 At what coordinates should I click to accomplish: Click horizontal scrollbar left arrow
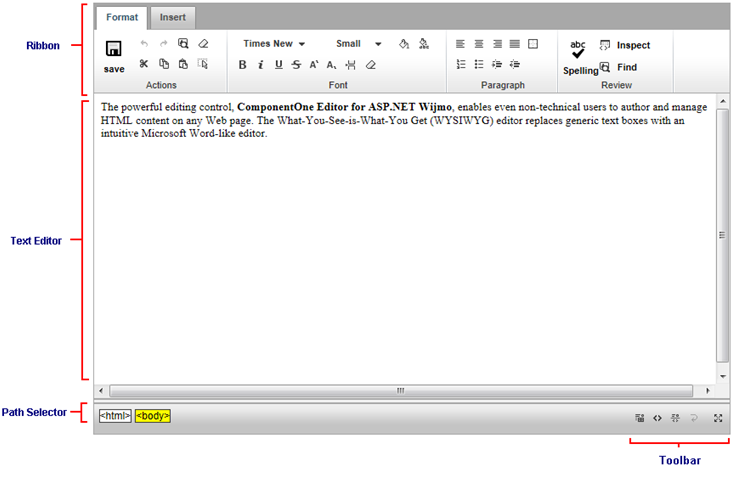(101, 390)
